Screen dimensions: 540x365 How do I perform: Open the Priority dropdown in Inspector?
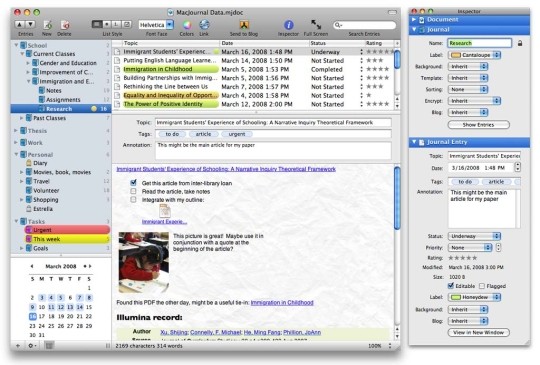coord(470,248)
